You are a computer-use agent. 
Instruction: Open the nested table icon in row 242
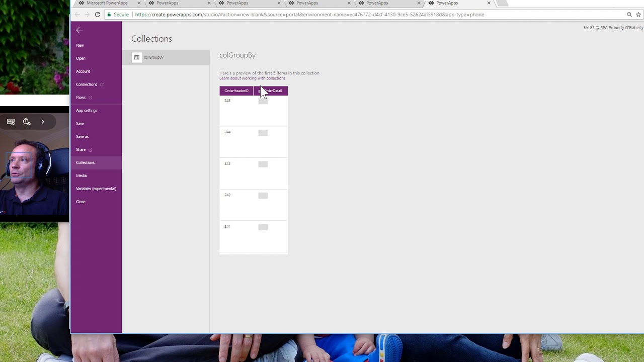tap(263, 196)
